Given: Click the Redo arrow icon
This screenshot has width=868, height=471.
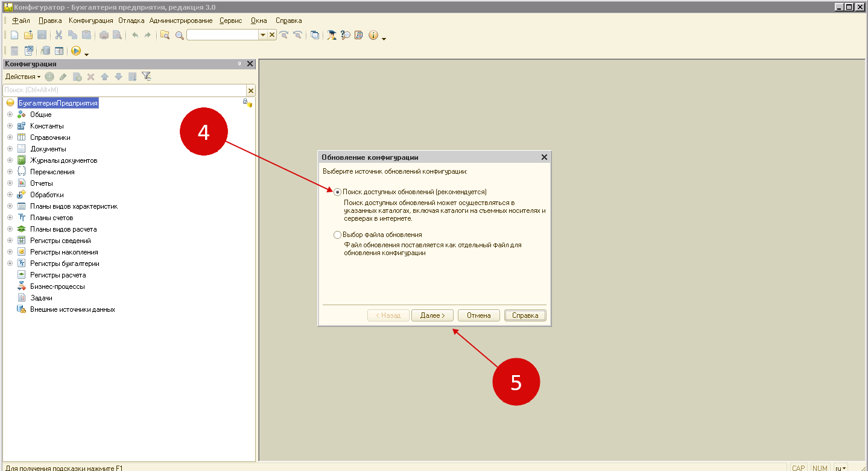Looking at the screenshot, I should point(147,35).
